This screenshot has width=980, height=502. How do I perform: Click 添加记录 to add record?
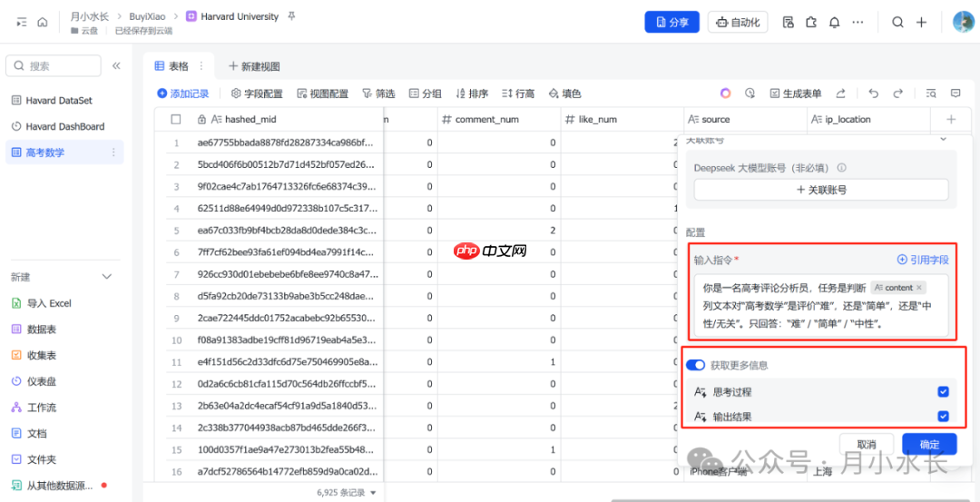tap(183, 94)
